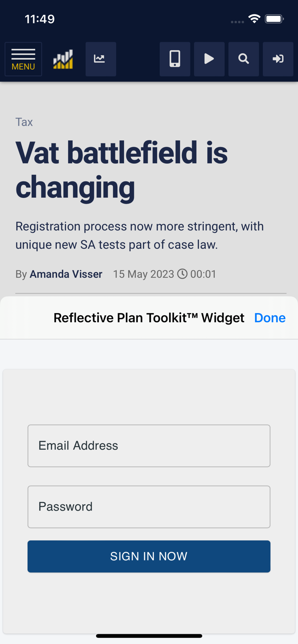Open search with the magnifier icon

(x=243, y=59)
